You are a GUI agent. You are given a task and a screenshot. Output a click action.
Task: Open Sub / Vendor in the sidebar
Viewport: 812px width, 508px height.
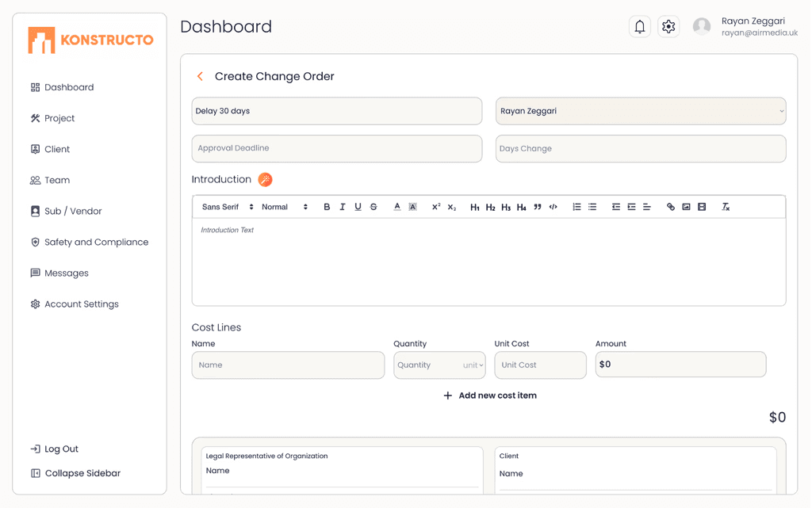[66, 211]
